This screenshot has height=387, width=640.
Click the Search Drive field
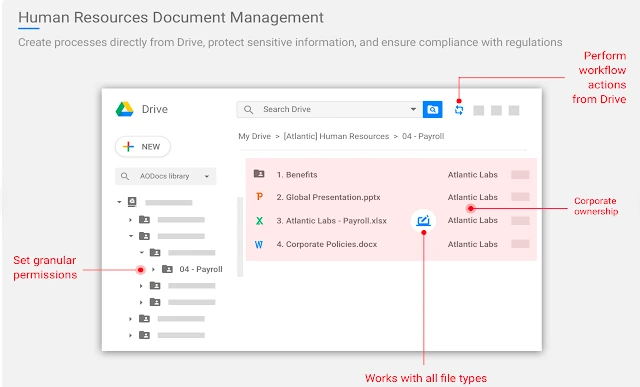329,109
